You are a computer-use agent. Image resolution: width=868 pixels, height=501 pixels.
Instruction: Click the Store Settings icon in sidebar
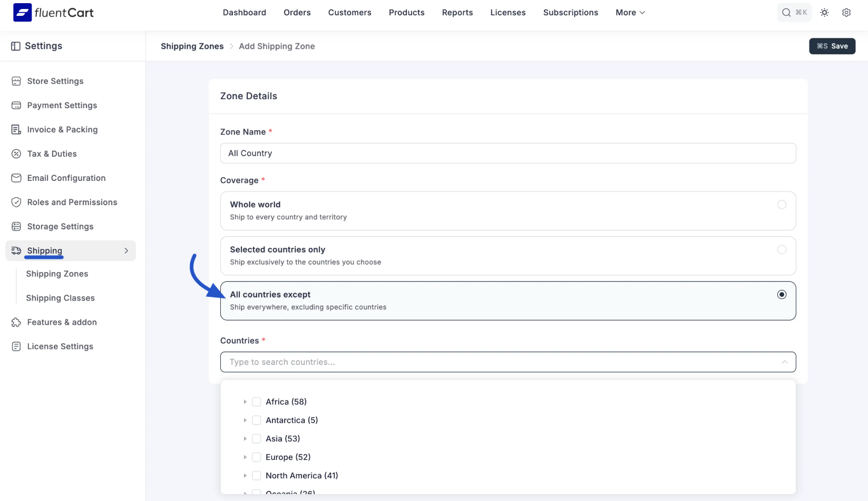click(16, 81)
